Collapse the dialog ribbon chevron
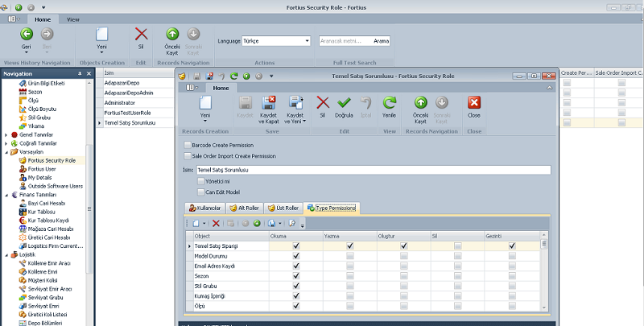The width and height of the screenshot is (644, 326). pyautogui.click(x=550, y=88)
